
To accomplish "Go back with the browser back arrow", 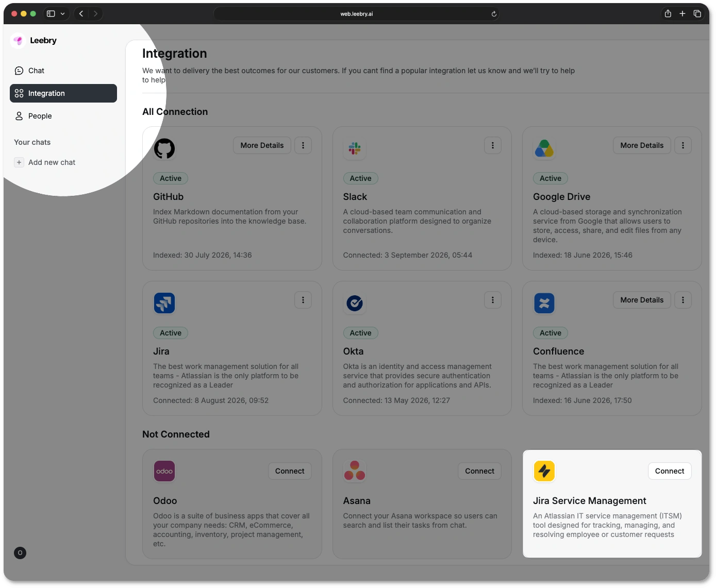I will (x=81, y=14).
